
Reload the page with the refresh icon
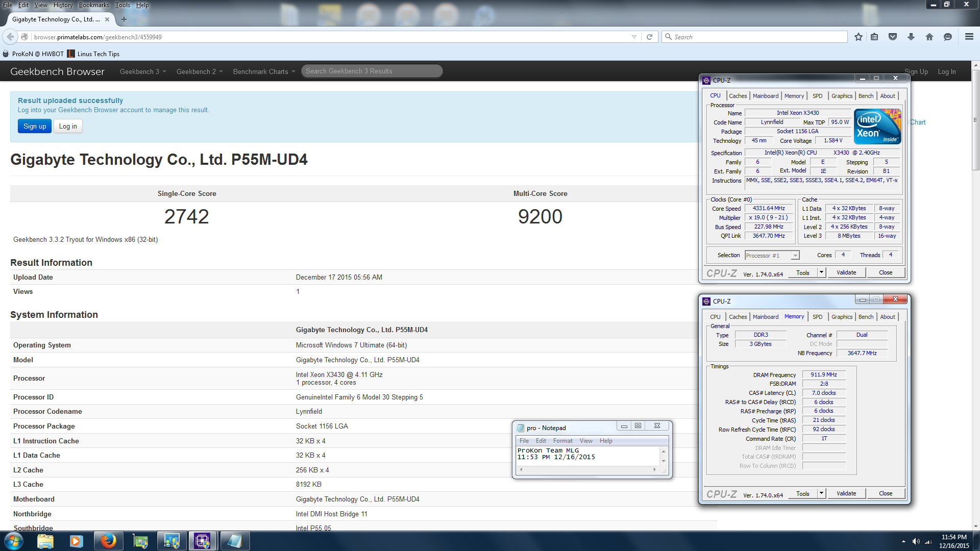tap(649, 37)
